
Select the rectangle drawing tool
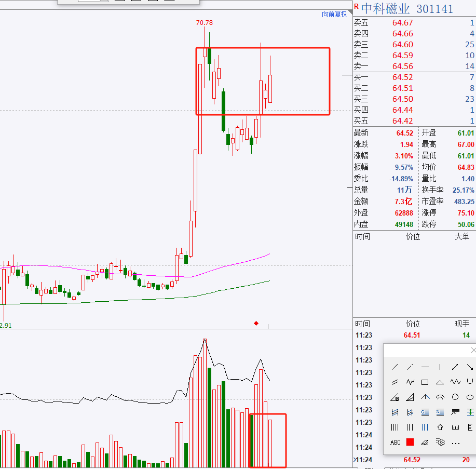425,382
